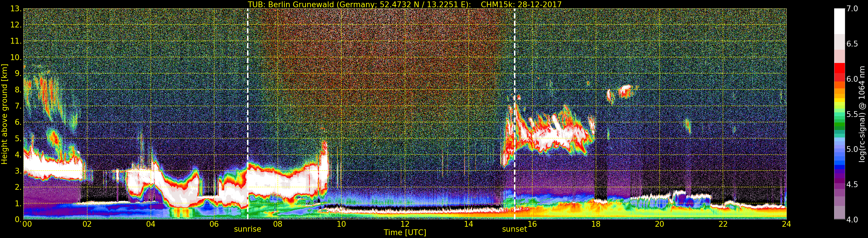
Task: Click the "10." height axis tick label
Action: tap(16, 57)
